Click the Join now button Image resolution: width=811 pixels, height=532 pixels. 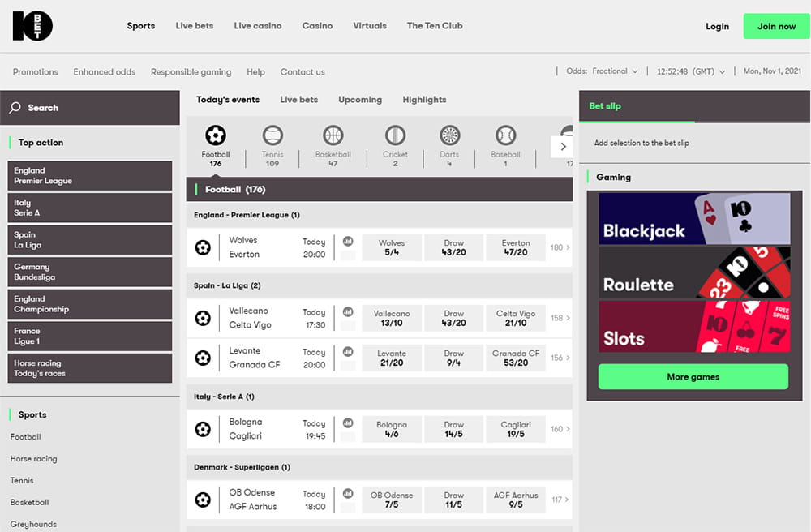tap(776, 27)
